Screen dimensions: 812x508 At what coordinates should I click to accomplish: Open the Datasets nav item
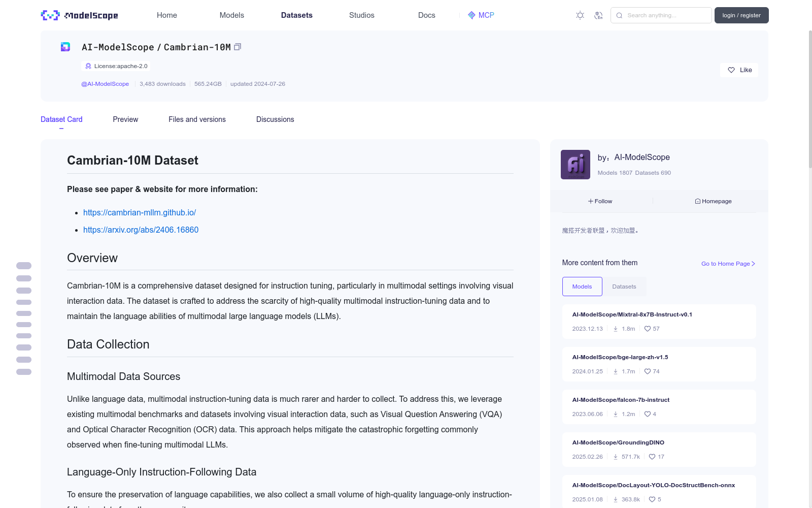tap(297, 15)
